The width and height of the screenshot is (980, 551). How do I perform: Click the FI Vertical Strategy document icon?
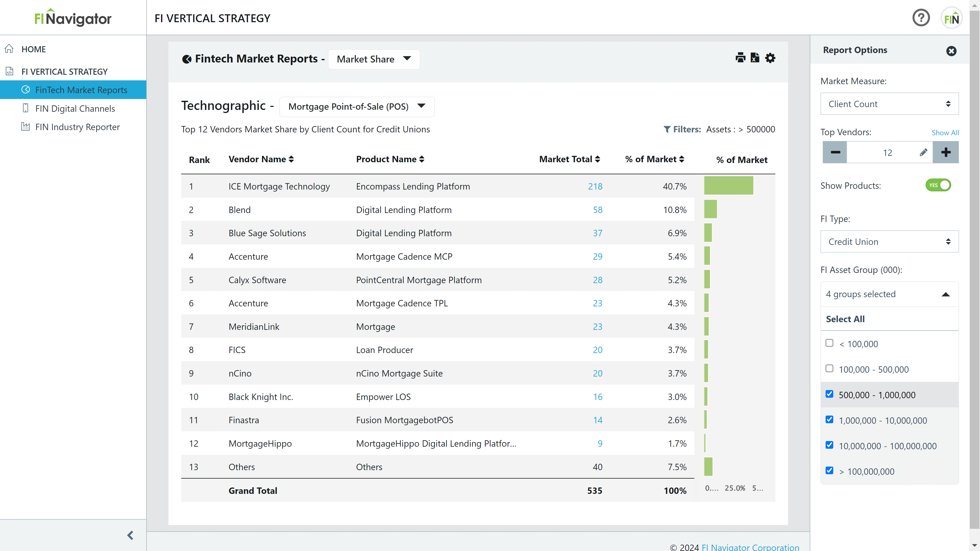pos(9,71)
